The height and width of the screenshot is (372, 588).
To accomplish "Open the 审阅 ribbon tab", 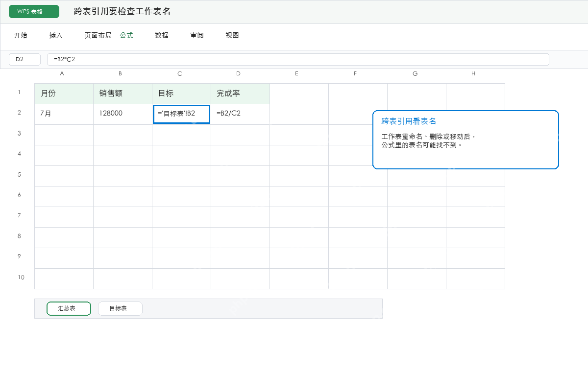I will [197, 35].
